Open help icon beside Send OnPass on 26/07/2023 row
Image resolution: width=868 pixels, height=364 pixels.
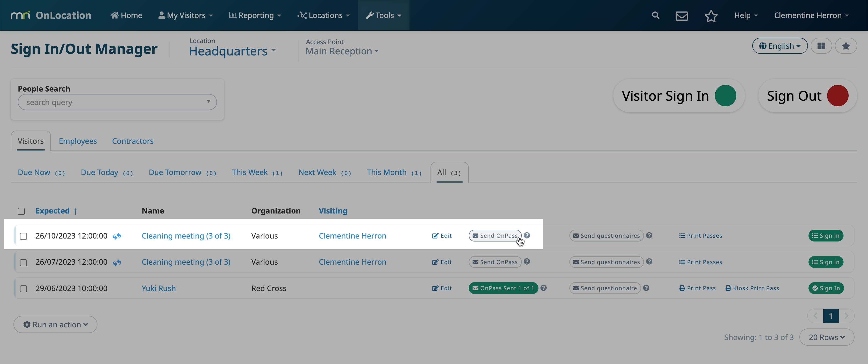[x=527, y=261]
